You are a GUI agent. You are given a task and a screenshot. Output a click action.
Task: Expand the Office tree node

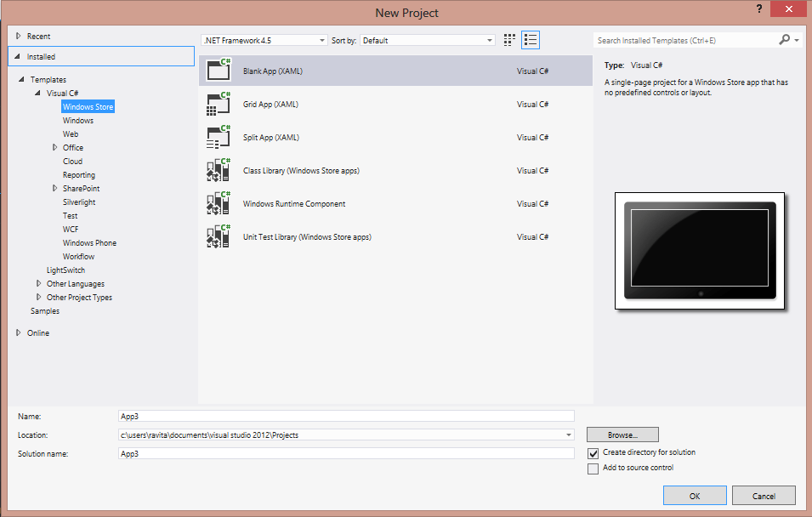55,148
